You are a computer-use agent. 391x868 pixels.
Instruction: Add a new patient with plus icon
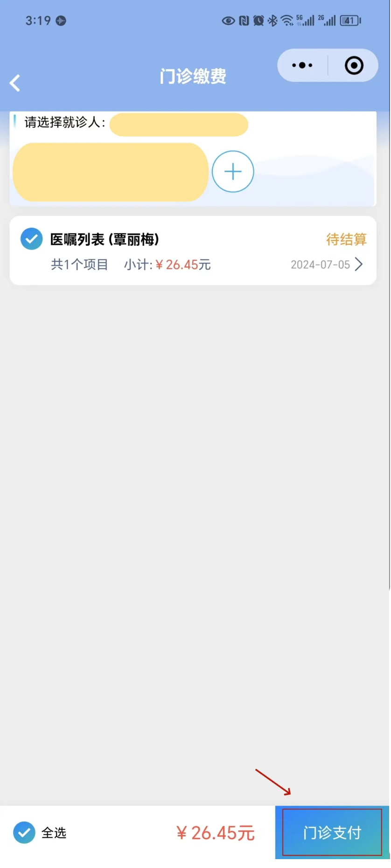coord(233,172)
